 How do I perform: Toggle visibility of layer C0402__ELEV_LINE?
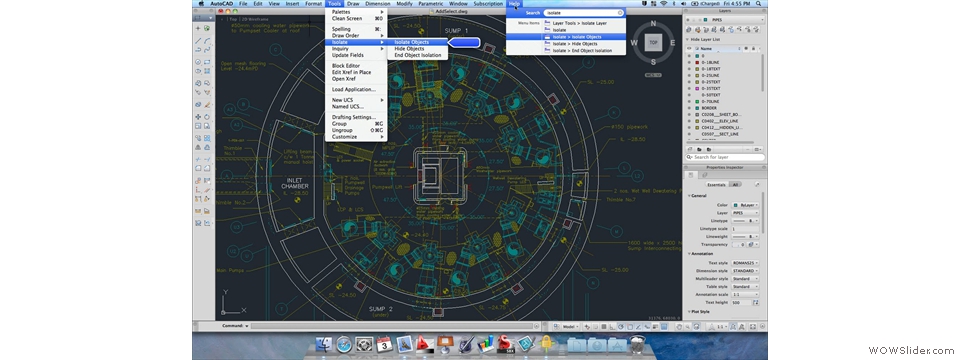[x=689, y=121]
